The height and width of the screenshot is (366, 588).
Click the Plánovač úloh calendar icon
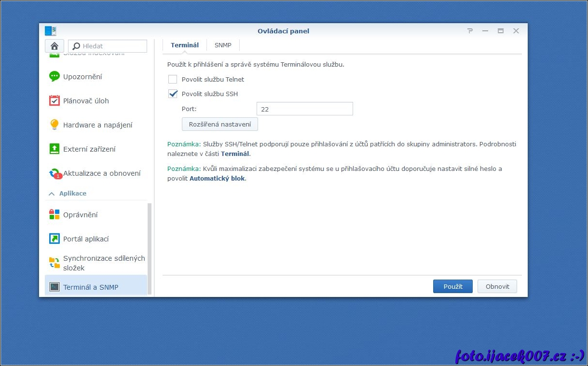[55, 101]
